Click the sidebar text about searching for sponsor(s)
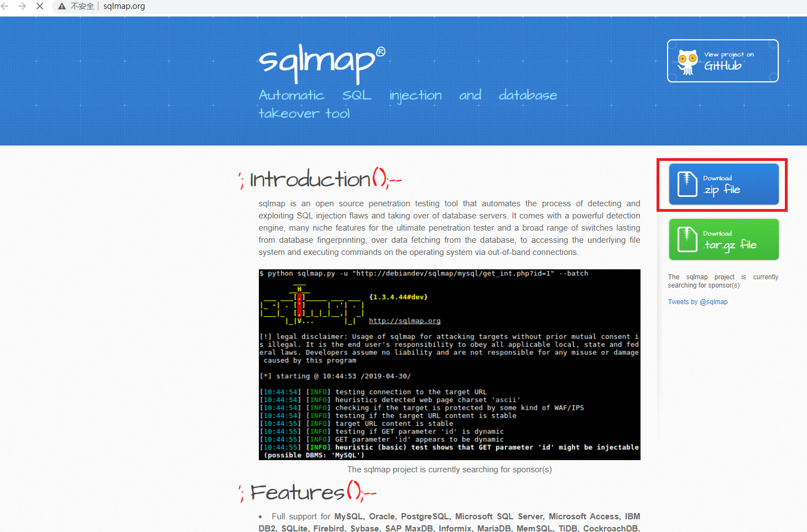Screen dimensions: 807x532 tap(723, 281)
